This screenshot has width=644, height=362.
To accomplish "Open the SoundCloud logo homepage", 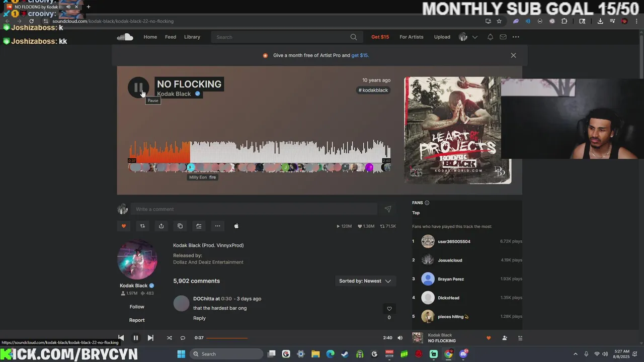I will (125, 37).
